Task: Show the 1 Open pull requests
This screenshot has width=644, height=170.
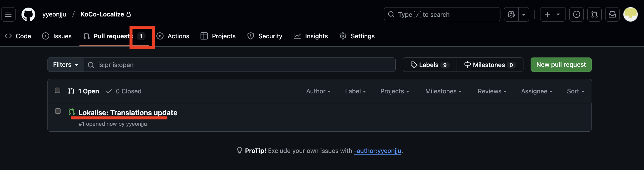Action: [x=84, y=91]
